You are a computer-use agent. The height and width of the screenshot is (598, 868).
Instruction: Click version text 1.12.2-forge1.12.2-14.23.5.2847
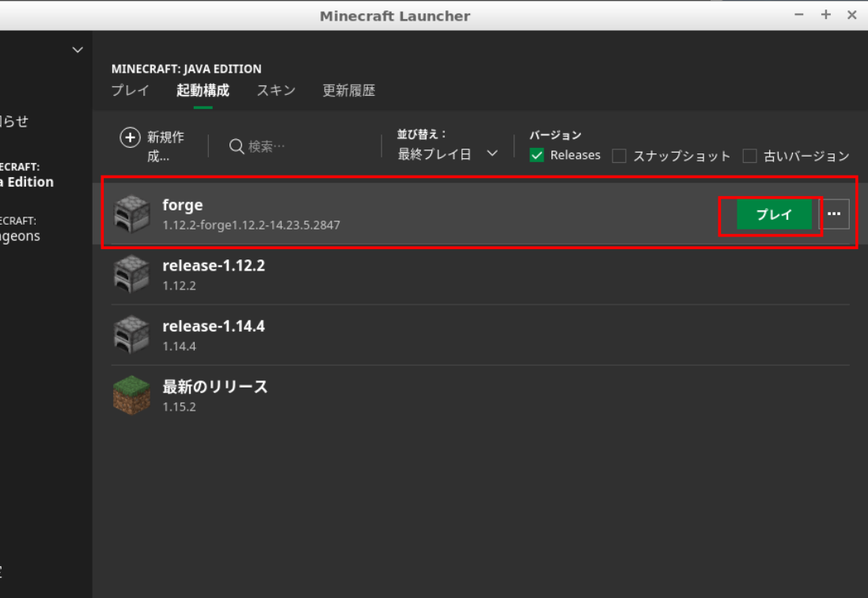click(x=252, y=225)
